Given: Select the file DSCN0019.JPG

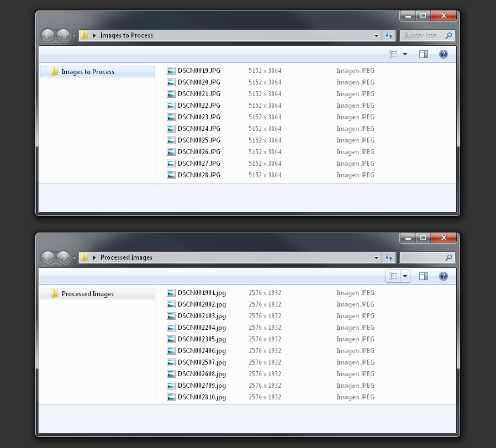Looking at the screenshot, I should pyautogui.click(x=199, y=71).
